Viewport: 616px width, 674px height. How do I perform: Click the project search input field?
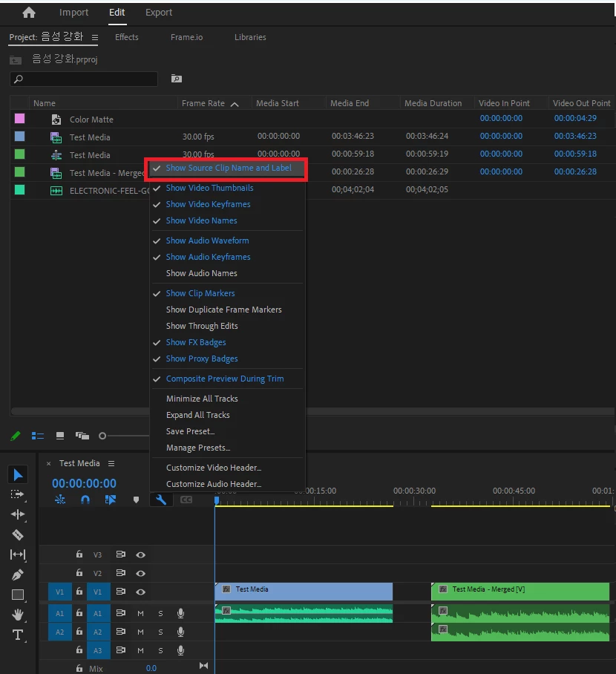84,79
